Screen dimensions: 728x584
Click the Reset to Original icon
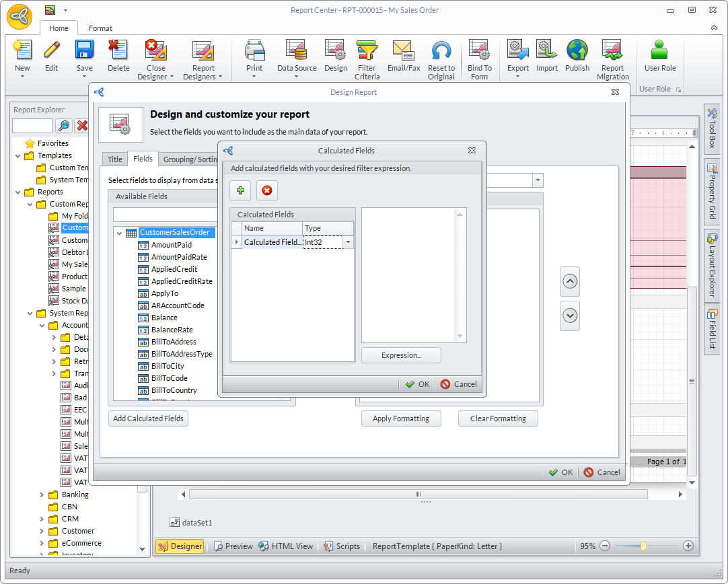click(441, 51)
